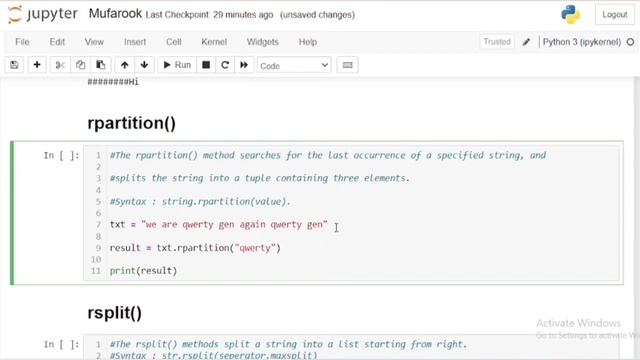The height and width of the screenshot is (360, 640).
Task: Click the ########Hi output text
Action: (x=113, y=82)
